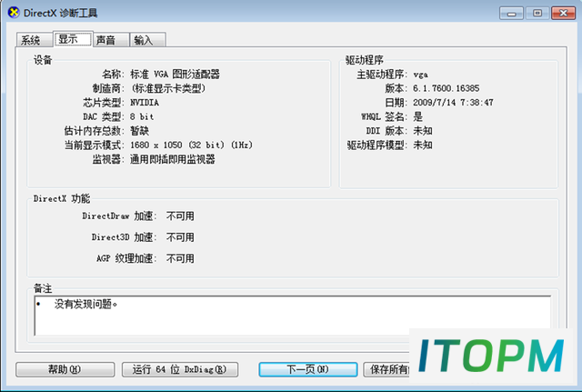Select the 显示 tab
582x392 pixels.
(73, 38)
